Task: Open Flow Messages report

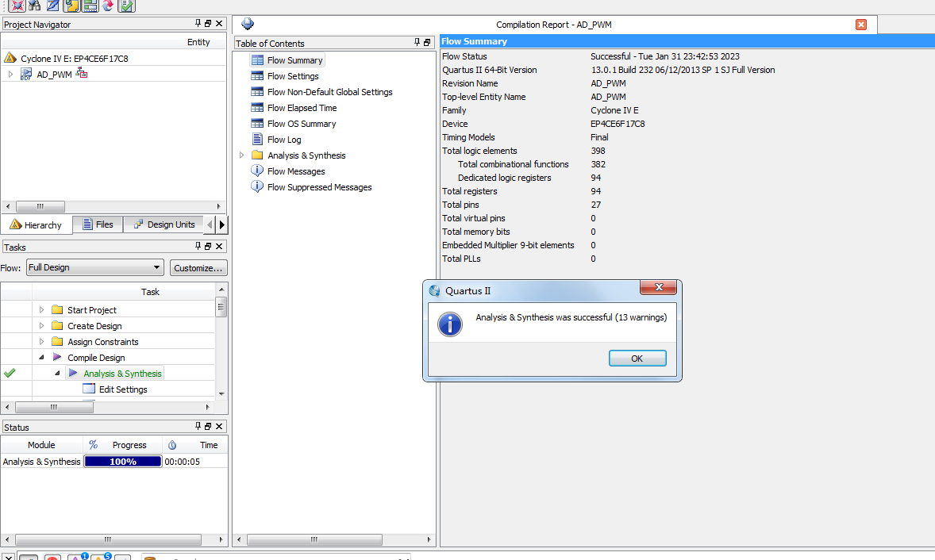Action: (296, 171)
